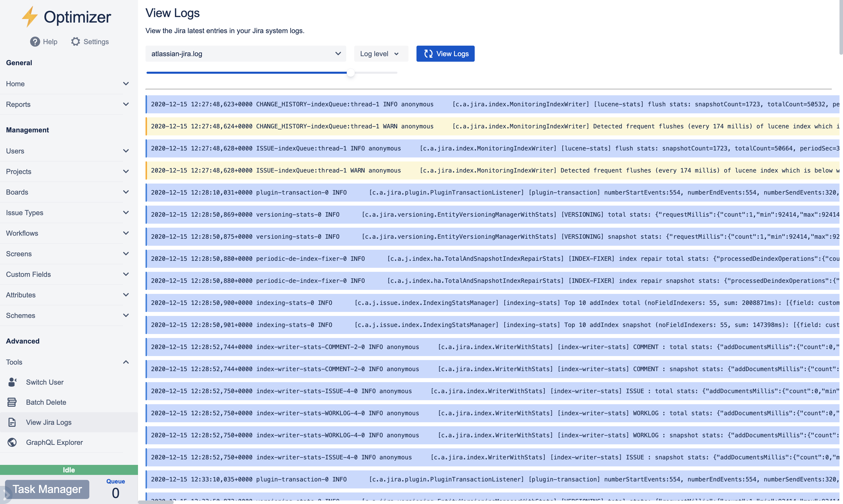Open the Log level dropdown
This screenshot has height=504, width=843.
point(381,53)
